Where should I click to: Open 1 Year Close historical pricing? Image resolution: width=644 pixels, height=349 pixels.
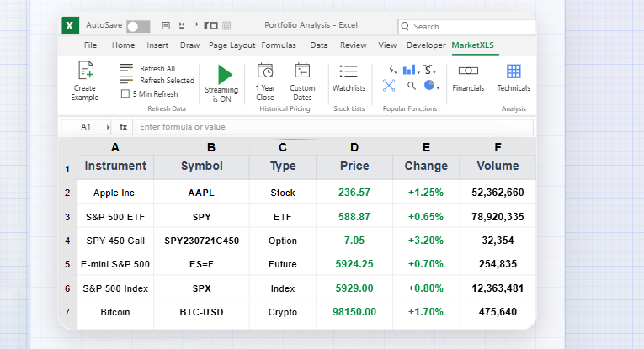tap(265, 71)
